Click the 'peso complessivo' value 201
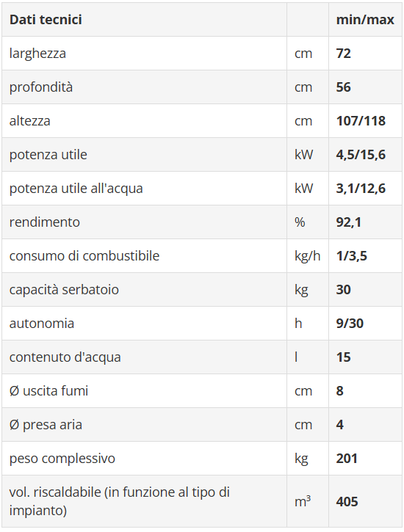Image resolution: width=404 pixels, height=532 pixels. coord(347,459)
